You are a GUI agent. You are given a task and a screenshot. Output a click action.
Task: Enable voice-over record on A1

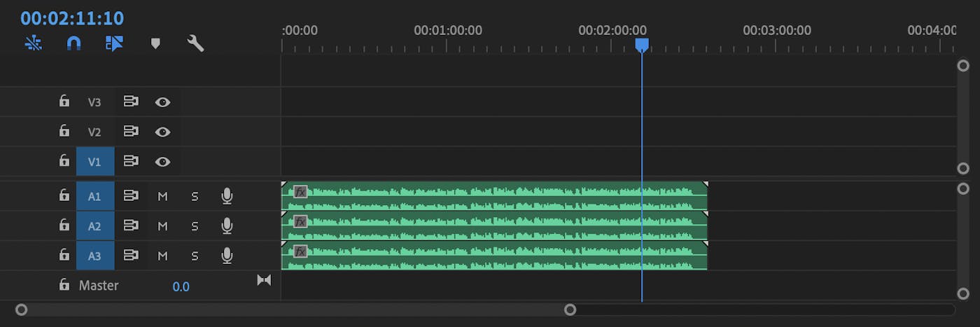(227, 196)
